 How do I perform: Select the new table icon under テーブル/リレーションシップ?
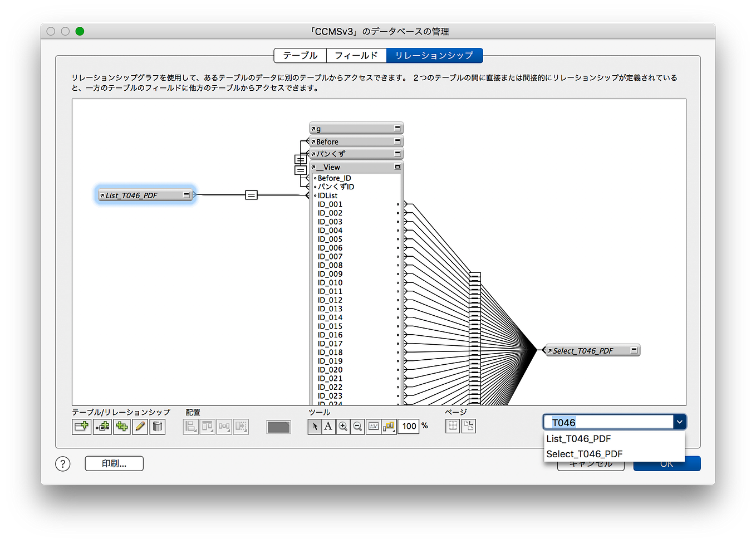coord(81,426)
